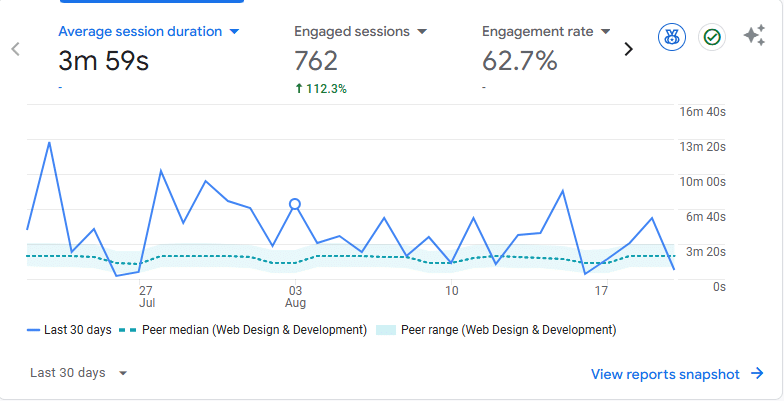
Task: Click the 112.3% increase indicator
Action: pos(321,89)
